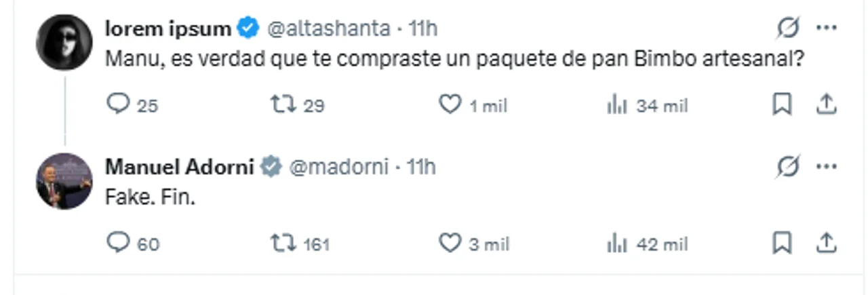The width and height of the screenshot is (868, 295).
Task: Share Manuel Adorni's reply
Action: [x=825, y=242]
